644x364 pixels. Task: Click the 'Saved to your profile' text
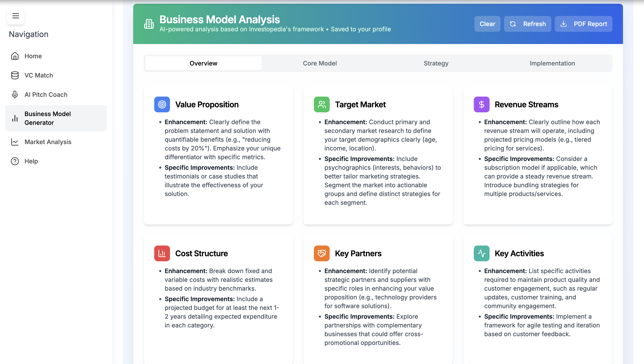[361, 29]
